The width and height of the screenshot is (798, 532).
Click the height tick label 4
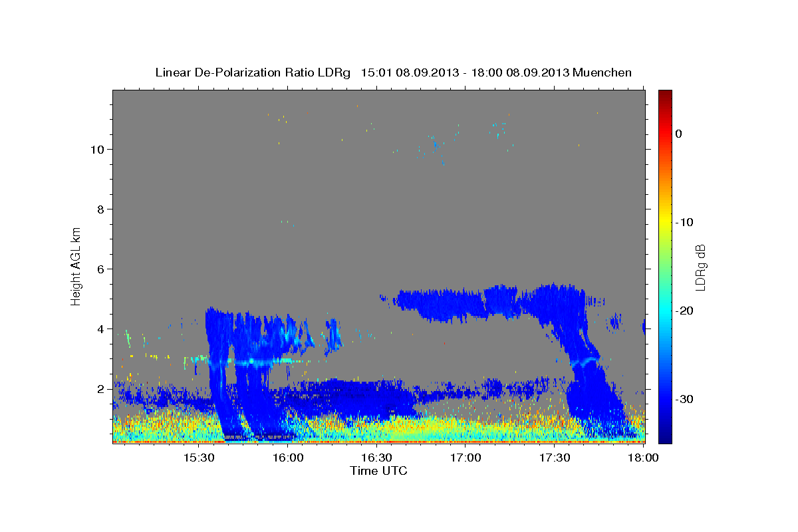tap(100, 329)
